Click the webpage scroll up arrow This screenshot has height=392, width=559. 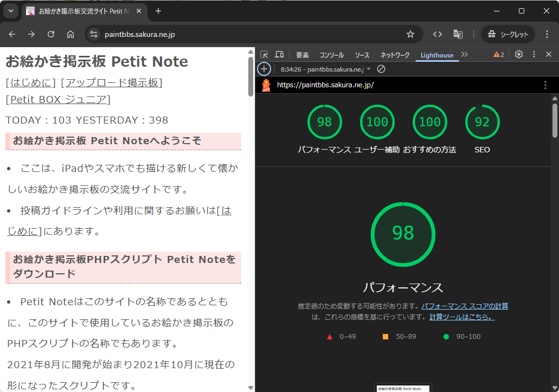pyautogui.click(x=250, y=52)
